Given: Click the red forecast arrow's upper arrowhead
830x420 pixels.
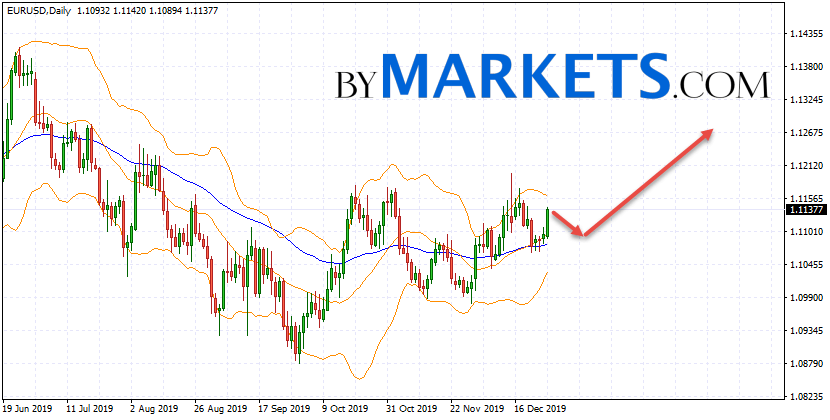Looking at the screenshot, I should coord(709,131).
